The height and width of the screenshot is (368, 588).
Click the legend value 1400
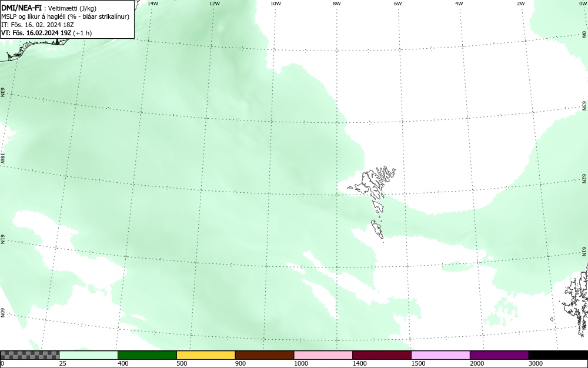(359, 363)
